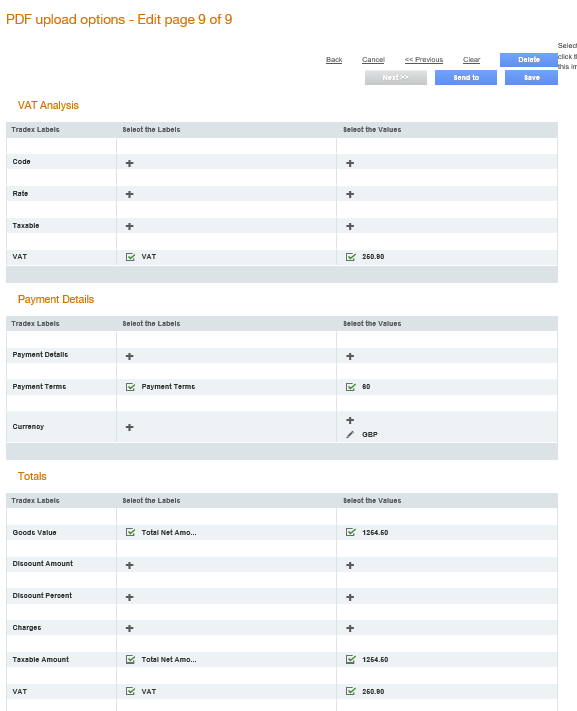Toggle the Totals VAT label checkmark
The width and height of the screenshot is (577, 711).
(x=130, y=691)
